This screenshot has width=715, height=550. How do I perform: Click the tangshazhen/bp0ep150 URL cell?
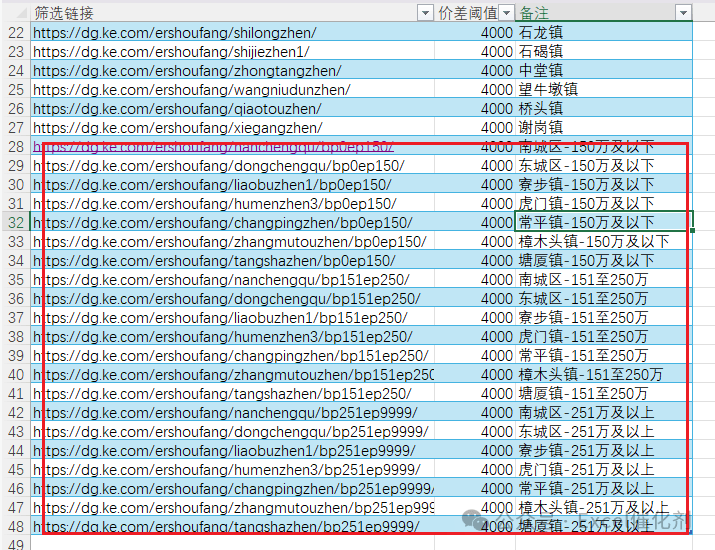coord(232,260)
